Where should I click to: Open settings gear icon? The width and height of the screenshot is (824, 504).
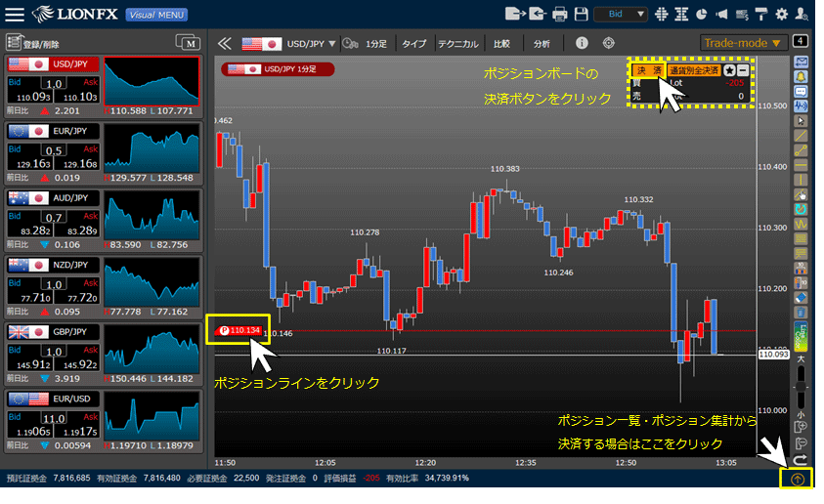[782, 15]
